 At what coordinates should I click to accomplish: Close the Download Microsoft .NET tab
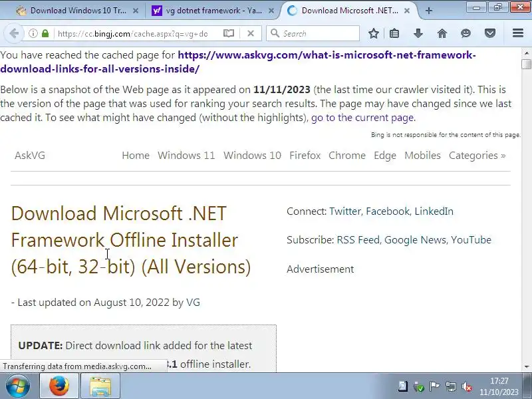[407, 11]
